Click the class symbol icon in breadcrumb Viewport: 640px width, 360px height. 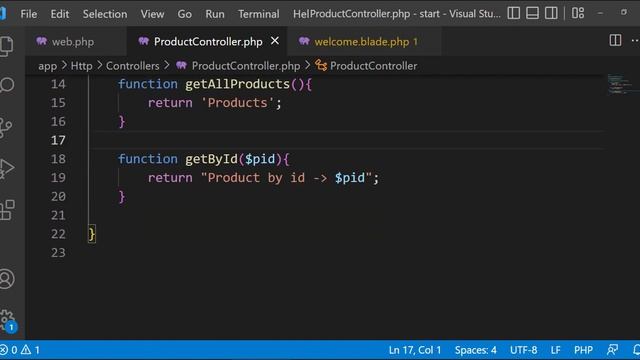pyautogui.click(x=321, y=66)
